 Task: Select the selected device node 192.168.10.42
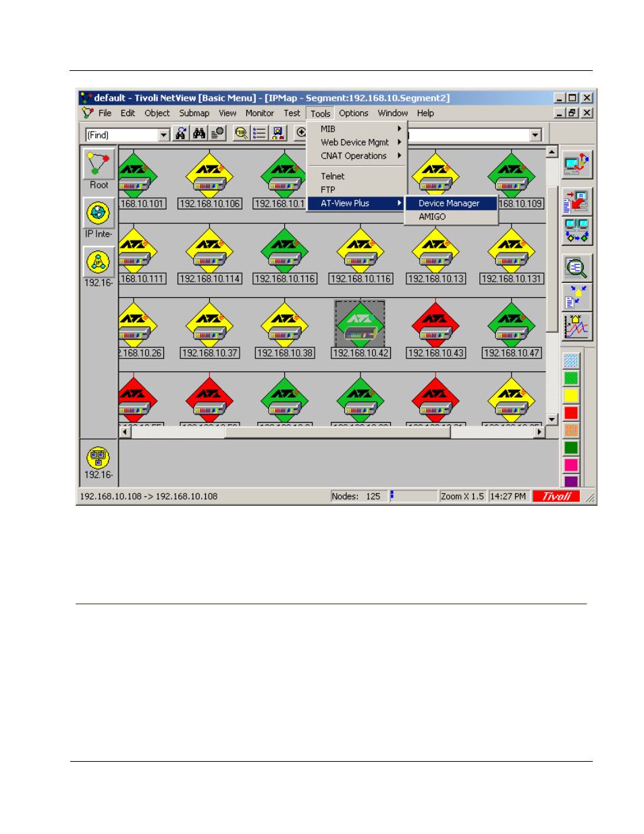[360, 330]
